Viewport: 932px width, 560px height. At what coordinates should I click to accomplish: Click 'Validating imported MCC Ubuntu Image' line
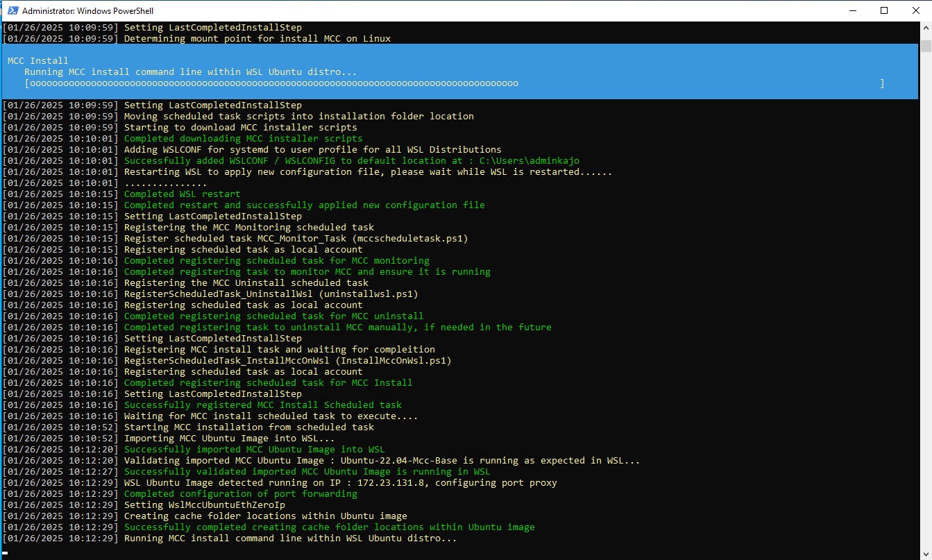coord(382,461)
